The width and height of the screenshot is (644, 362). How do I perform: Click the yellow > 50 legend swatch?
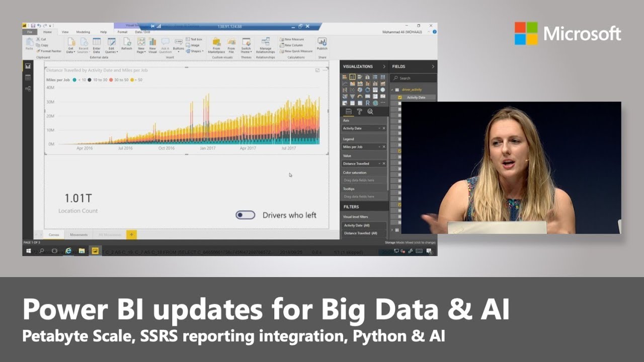(132, 80)
